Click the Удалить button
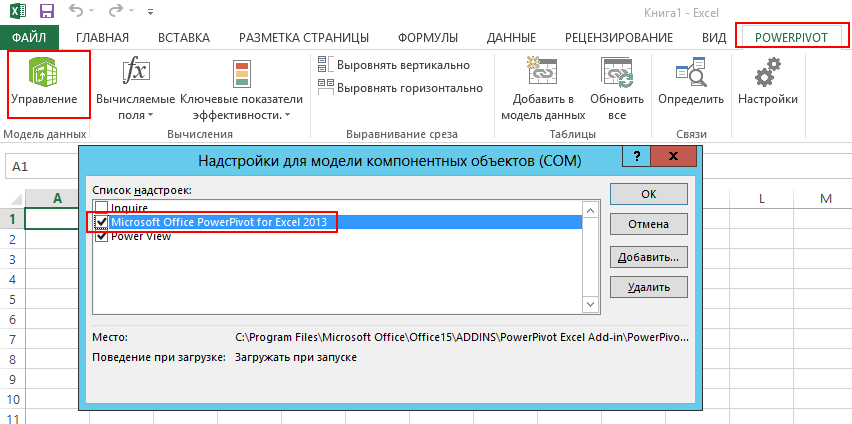Screen dimensions: 852x424 click(649, 287)
